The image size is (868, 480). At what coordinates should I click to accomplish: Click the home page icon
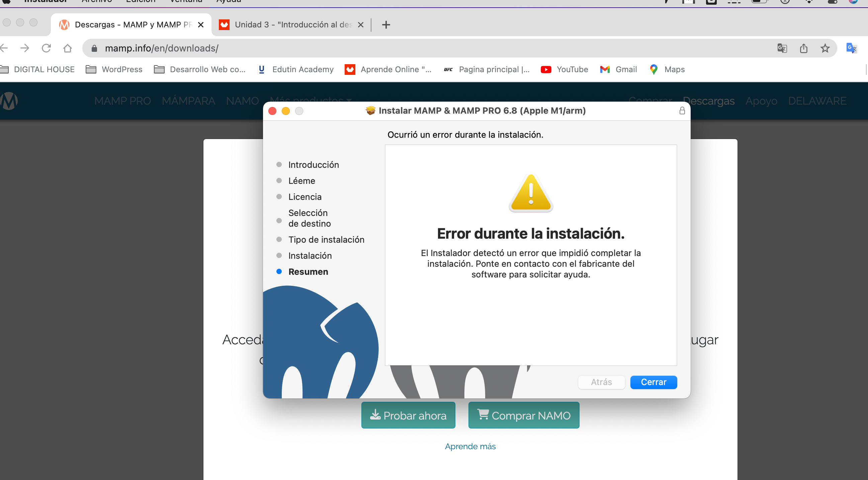[x=67, y=48]
